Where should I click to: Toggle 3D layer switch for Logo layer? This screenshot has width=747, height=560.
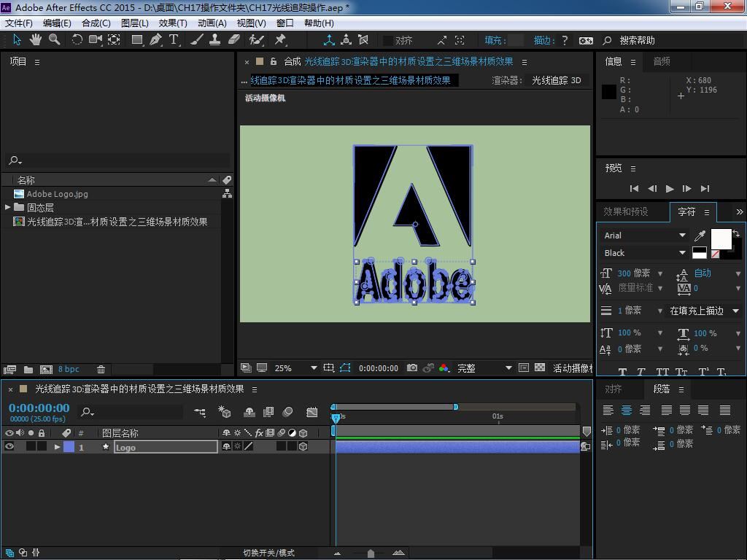(x=303, y=447)
